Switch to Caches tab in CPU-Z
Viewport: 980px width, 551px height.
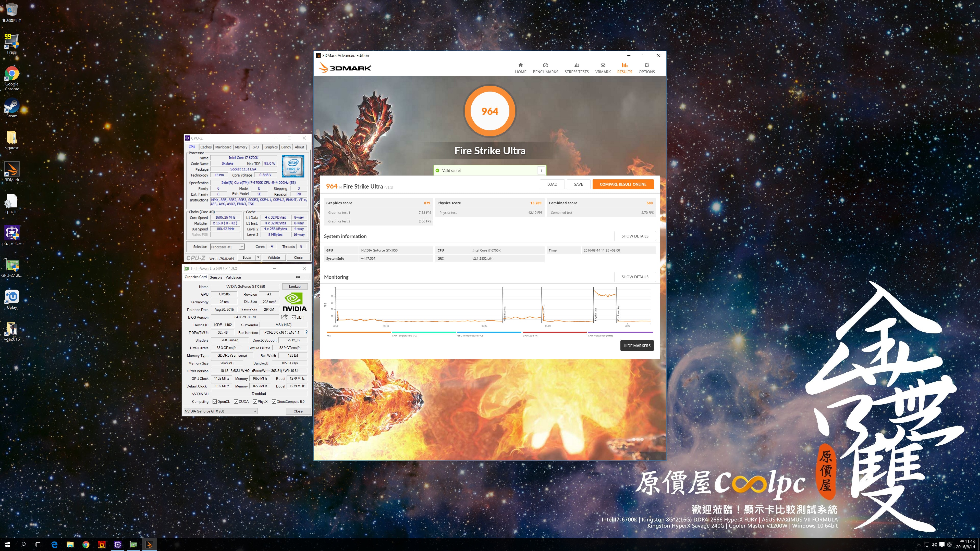tap(206, 147)
